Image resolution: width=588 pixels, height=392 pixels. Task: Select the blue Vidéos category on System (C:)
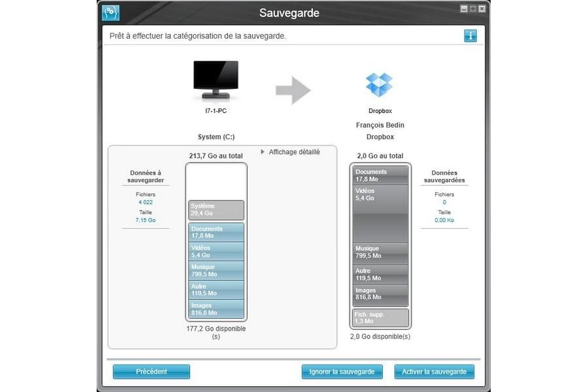(216, 252)
